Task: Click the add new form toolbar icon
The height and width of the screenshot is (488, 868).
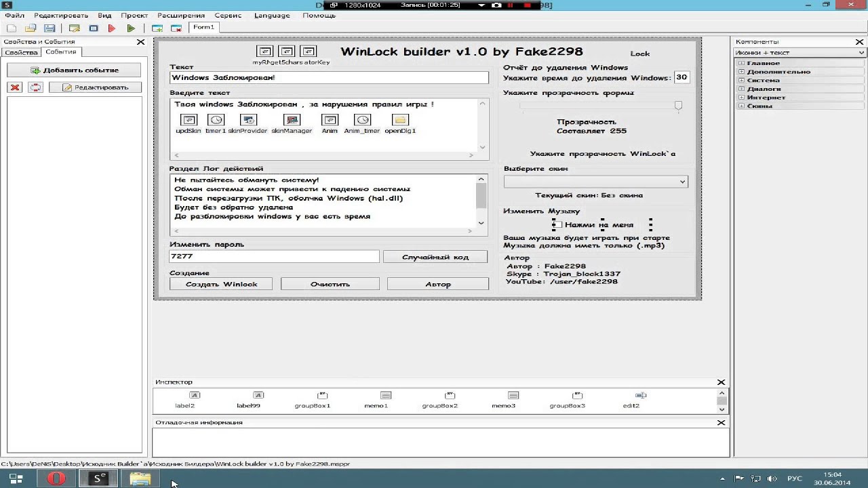Action: (157, 28)
